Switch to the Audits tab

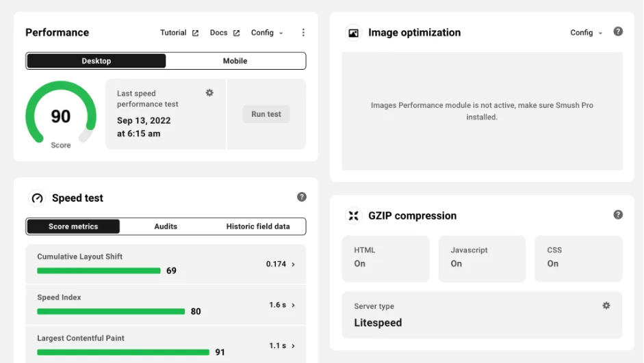(x=166, y=226)
